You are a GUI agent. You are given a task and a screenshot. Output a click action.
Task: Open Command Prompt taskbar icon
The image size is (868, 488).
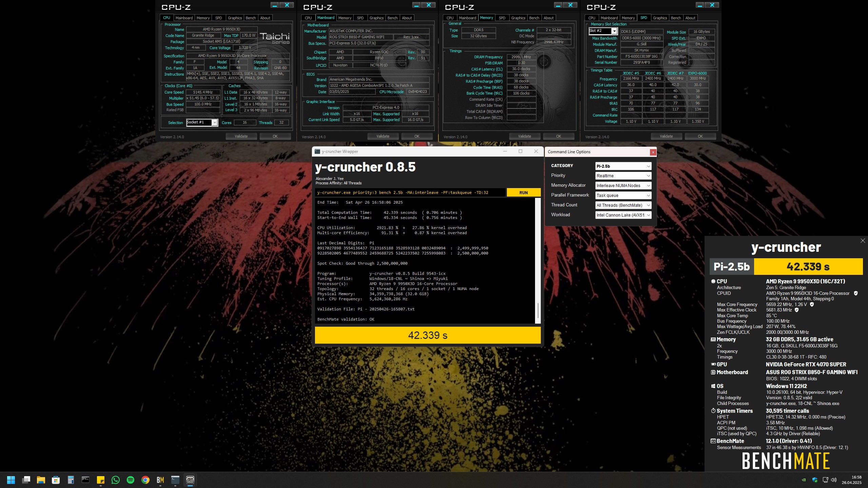coord(85,480)
